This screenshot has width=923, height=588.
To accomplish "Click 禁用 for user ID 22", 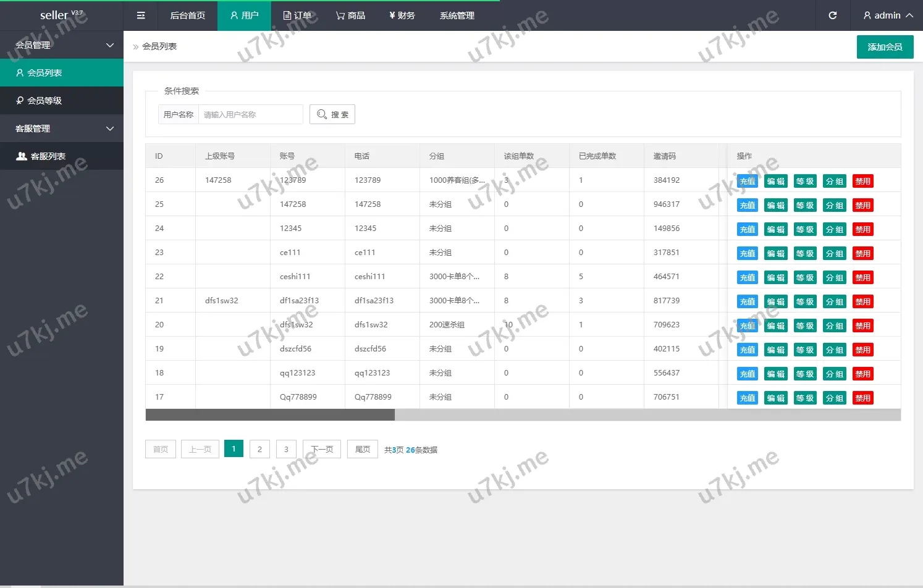I will coord(862,277).
